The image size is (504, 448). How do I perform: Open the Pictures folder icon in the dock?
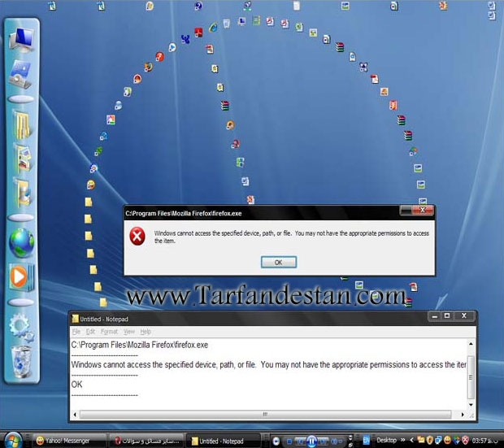[23, 158]
